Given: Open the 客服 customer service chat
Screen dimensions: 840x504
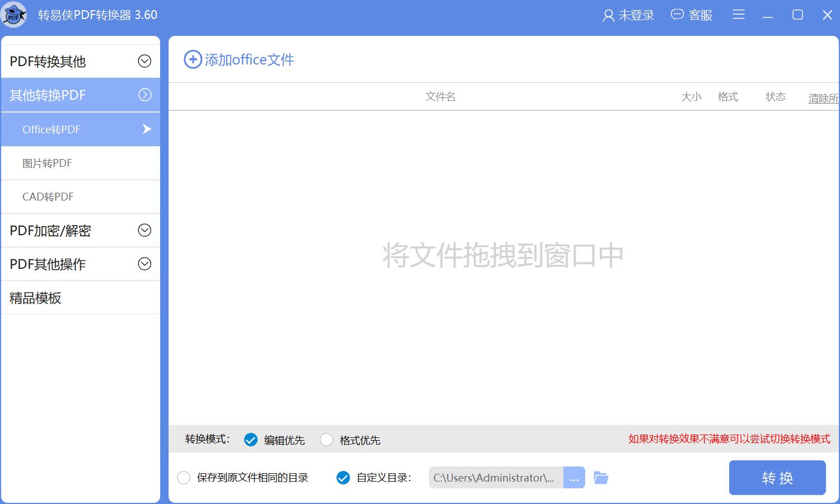Looking at the screenshot, I should (x=691, y=15).
